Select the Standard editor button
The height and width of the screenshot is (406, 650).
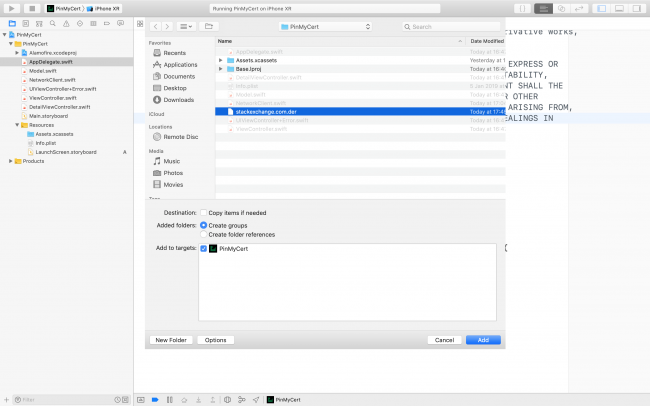tap(543, 8)
